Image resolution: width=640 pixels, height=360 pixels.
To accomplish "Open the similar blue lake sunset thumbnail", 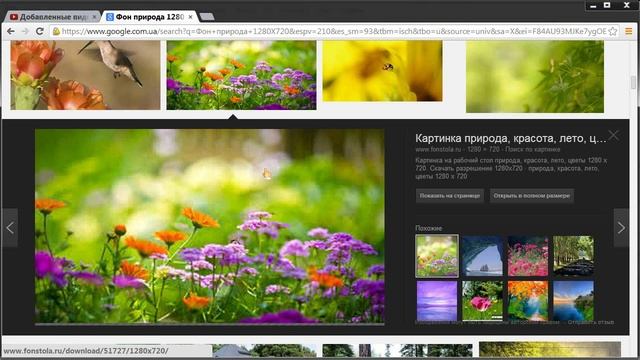I will click(573, 301).
